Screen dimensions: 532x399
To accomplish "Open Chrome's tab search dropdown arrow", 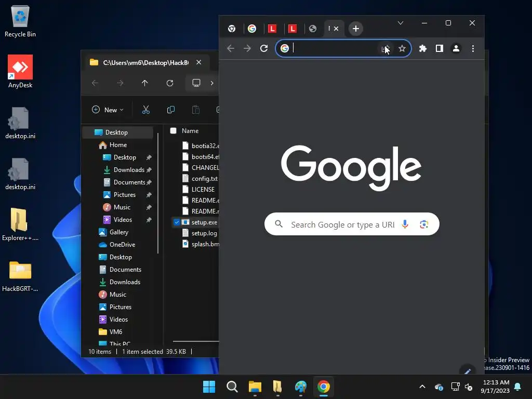I will 401,23.
